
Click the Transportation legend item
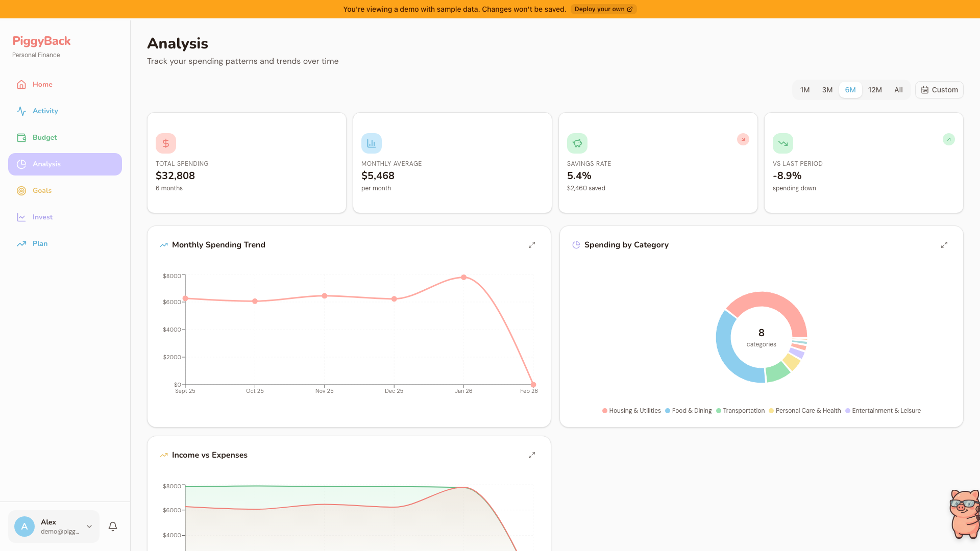[x=740, y=411]
